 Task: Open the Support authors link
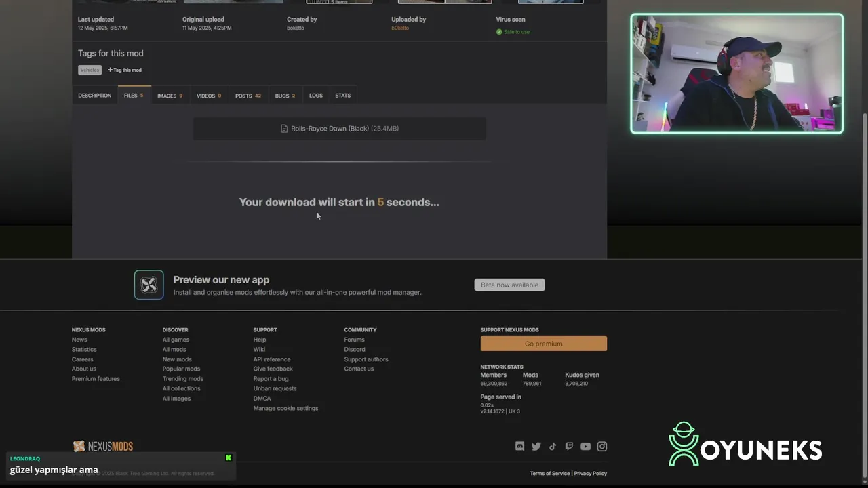pos(366,359)
